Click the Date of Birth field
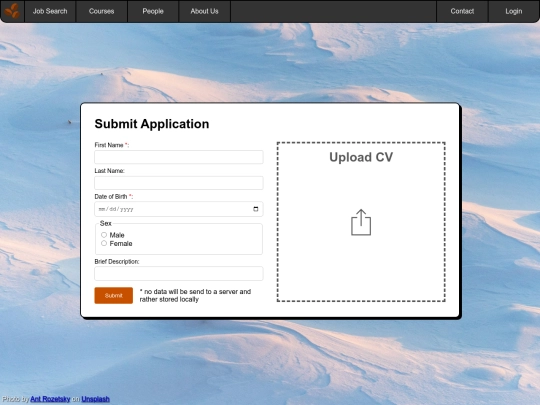Viewport: 540px width, 405px height. tap(179, 209)
